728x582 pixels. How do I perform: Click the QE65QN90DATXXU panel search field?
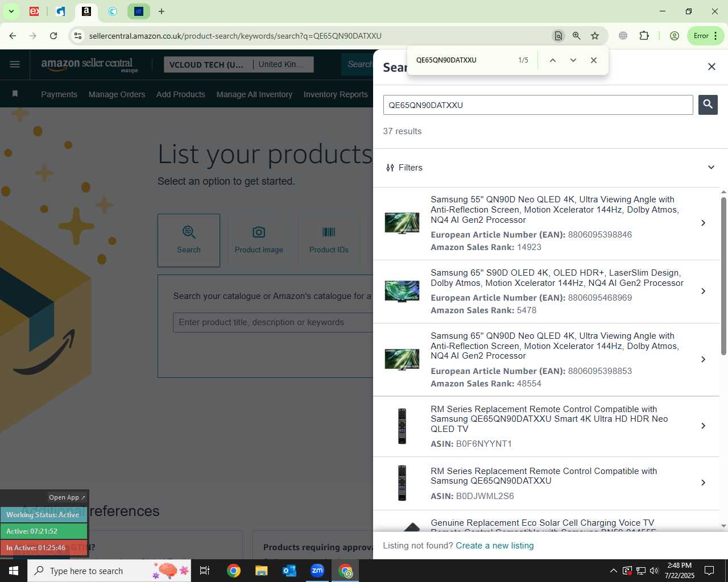(538, 105)
